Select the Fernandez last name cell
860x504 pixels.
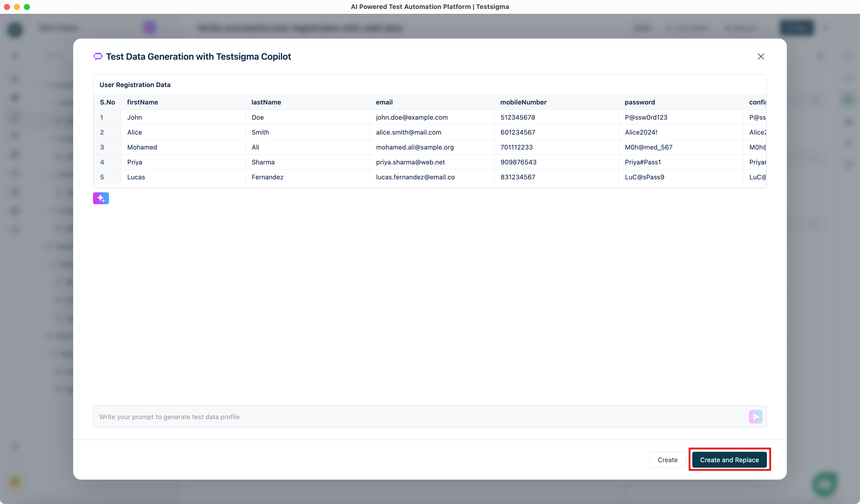pos(267,177)
